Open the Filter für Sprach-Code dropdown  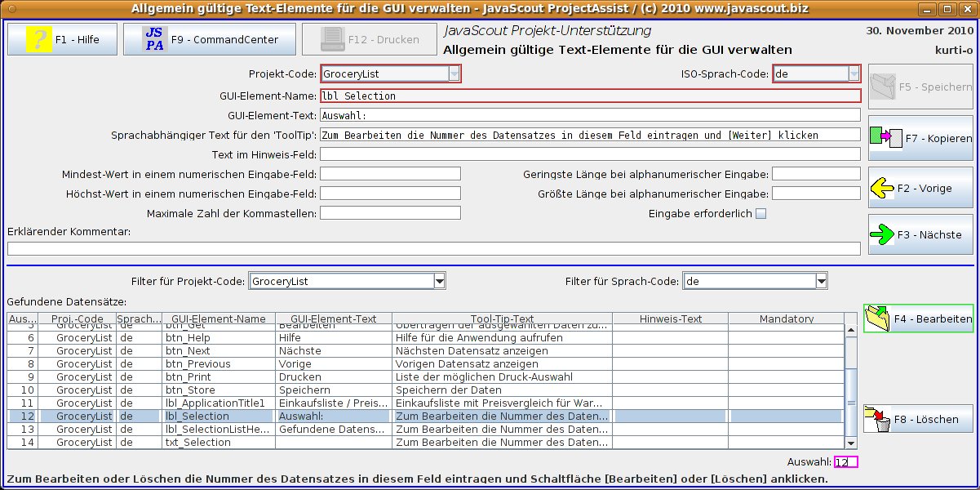tap(821, 282)
